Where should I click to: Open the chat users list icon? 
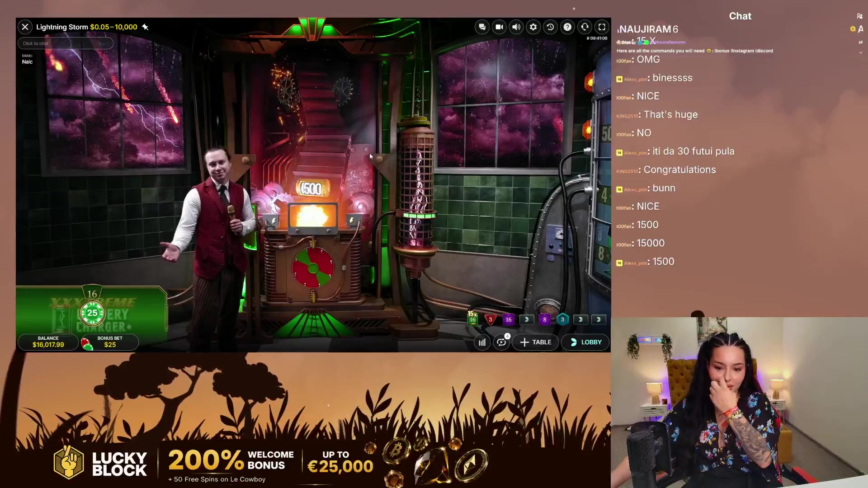[859, 16]
